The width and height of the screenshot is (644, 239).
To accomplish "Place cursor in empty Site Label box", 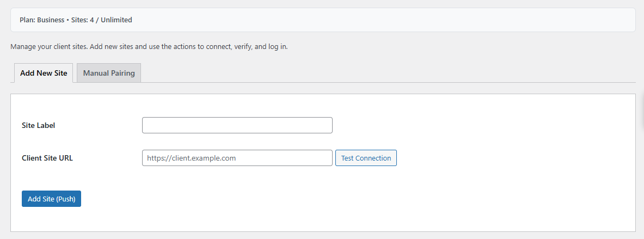I will 237,125.
